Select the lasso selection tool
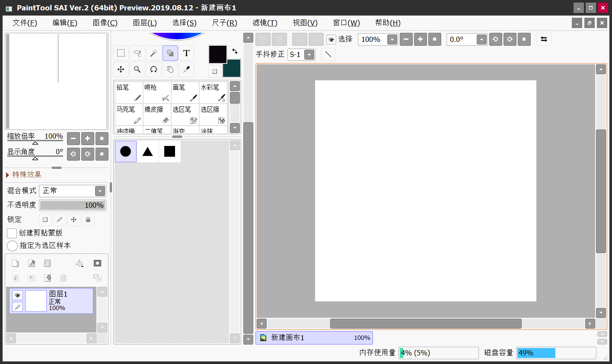This screenshot has width=612, height=364. coord(137,53)
